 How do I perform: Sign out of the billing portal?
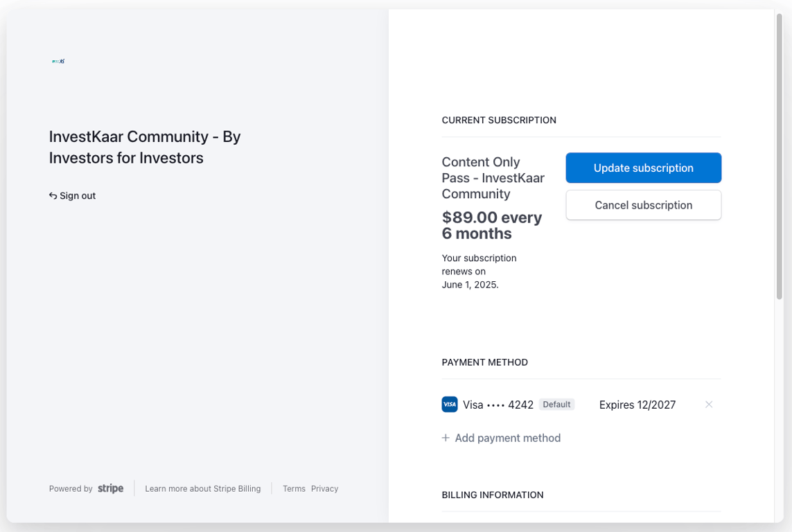pos(72,196)
